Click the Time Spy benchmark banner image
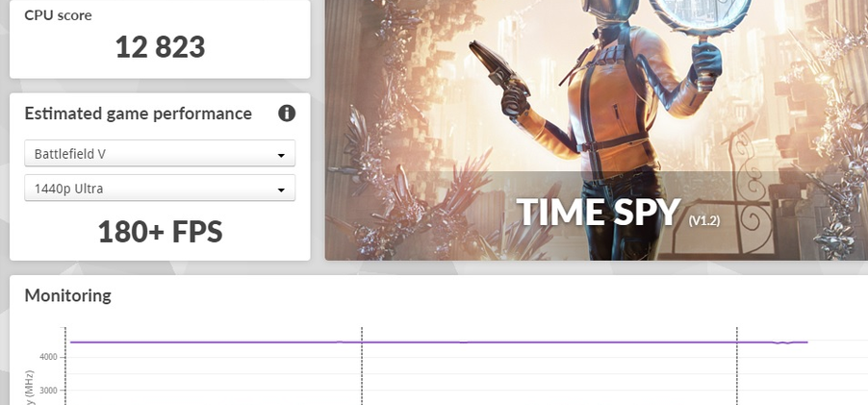Screen dimensions: 868x405 [x=597, y=130]
